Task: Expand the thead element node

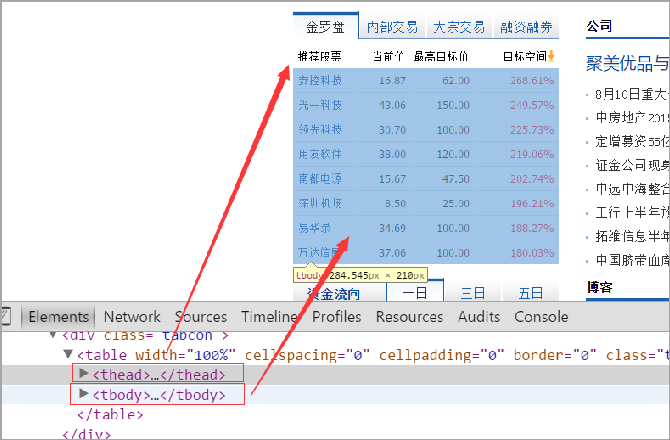Action: (84, 374)
